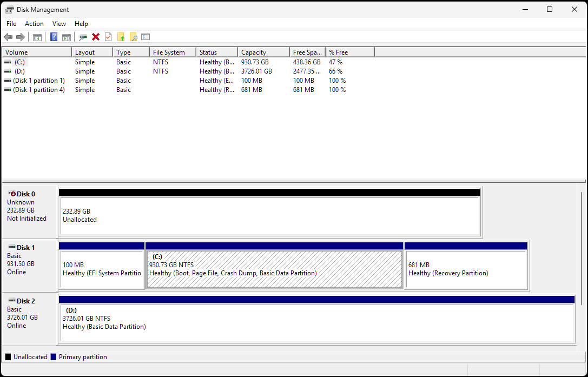
Task: Click the black Unallocated legend swatch
Action: [8, 357]
